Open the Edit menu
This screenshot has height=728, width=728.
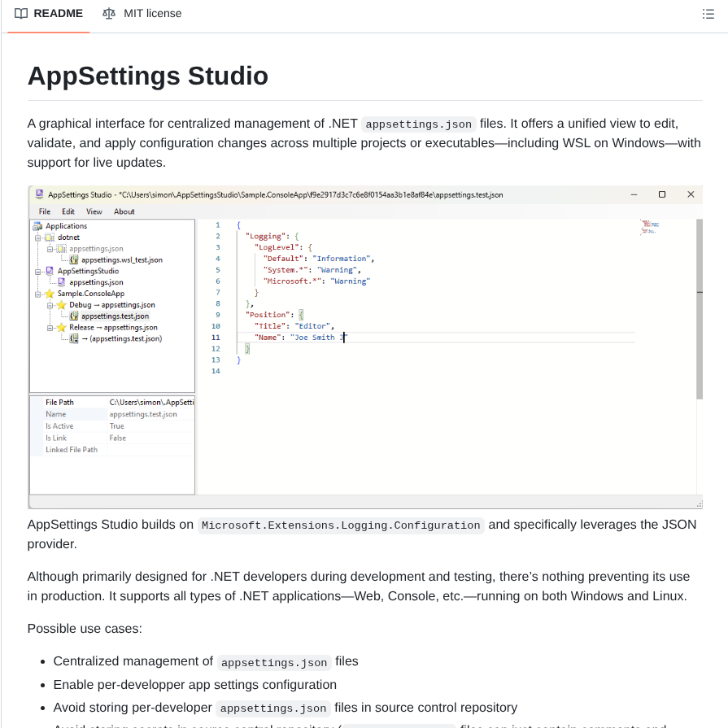(68, 211)
